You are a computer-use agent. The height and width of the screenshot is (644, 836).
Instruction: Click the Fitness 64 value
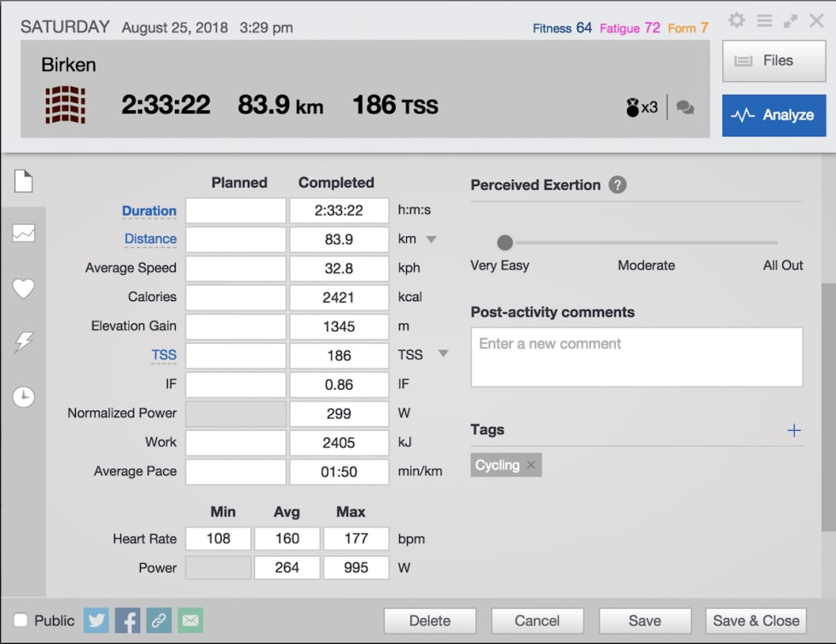[562, 28]
